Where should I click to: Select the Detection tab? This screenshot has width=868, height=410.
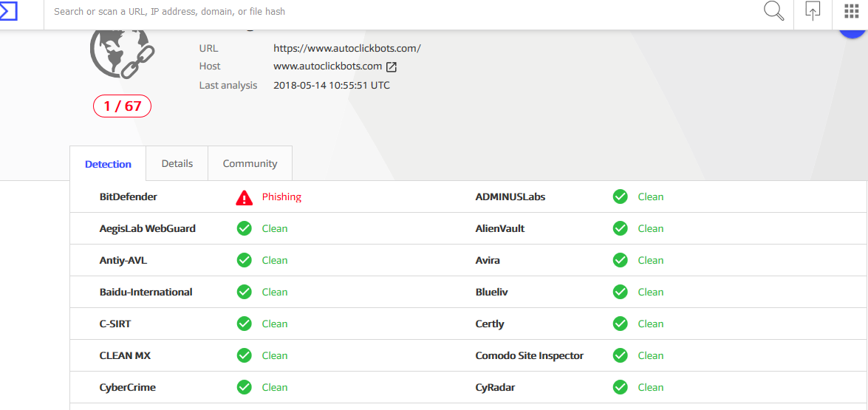pyautogui.click(x=108, y=164)
